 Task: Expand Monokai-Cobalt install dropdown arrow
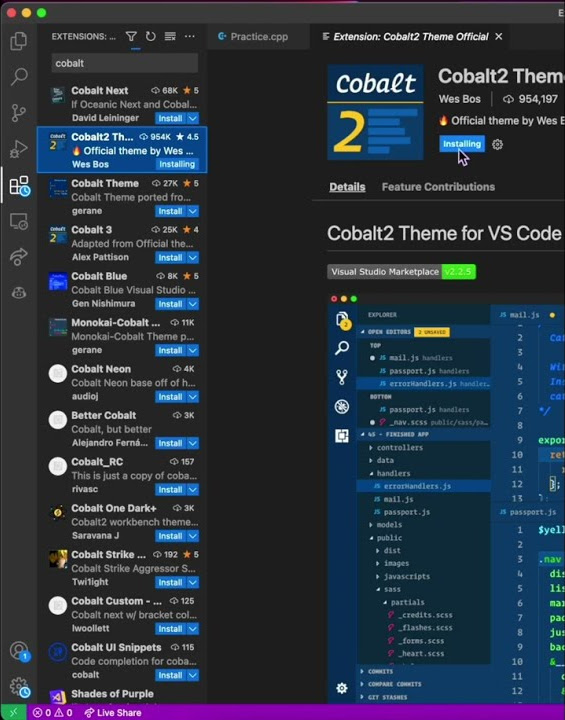(x=193, y=350)
